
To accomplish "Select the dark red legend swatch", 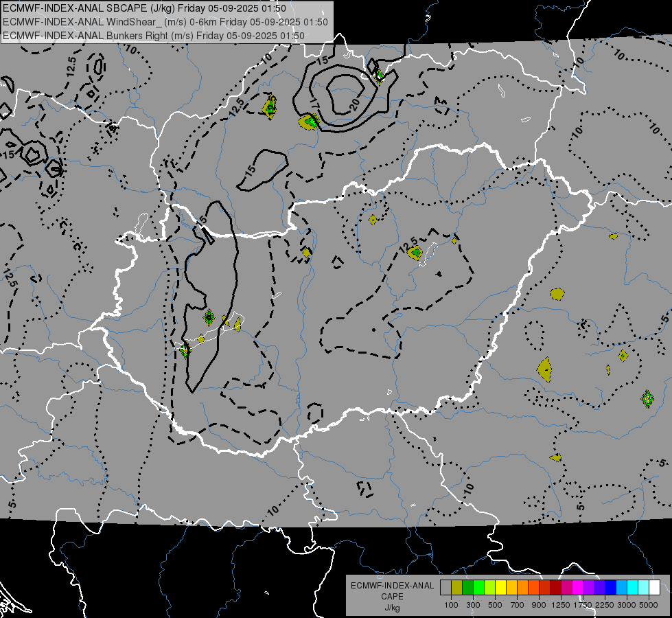I will (556, 588).
